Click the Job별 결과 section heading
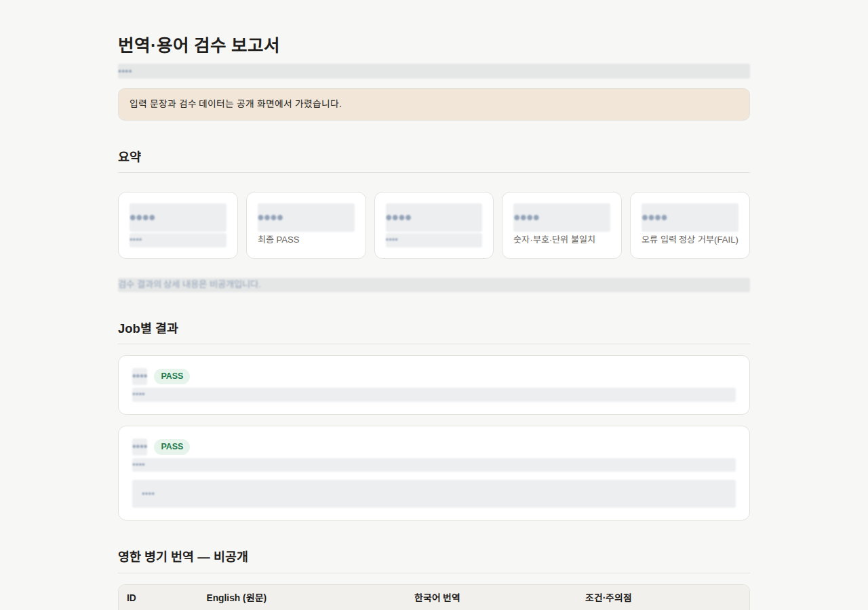Viewport: 868px width, 610px height. 148,328
